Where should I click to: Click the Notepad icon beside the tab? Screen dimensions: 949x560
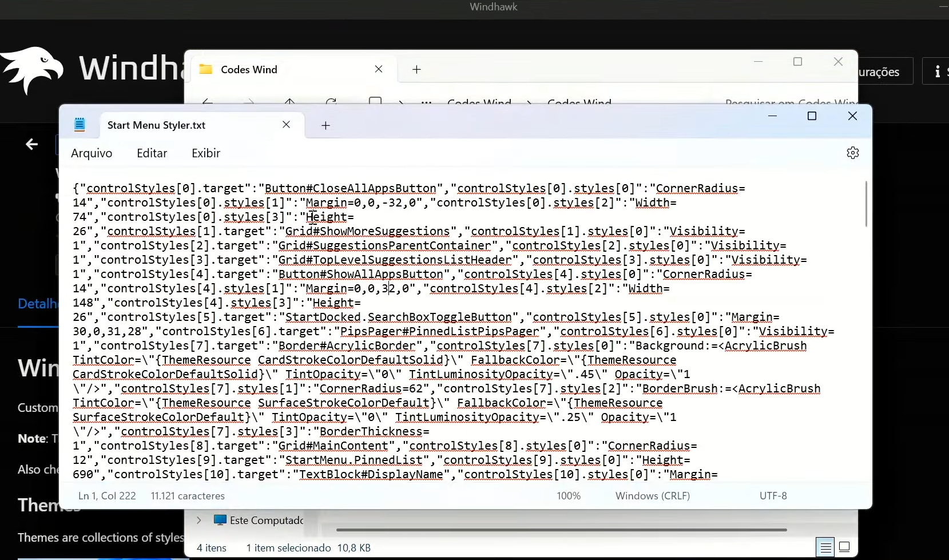(80, 125)
